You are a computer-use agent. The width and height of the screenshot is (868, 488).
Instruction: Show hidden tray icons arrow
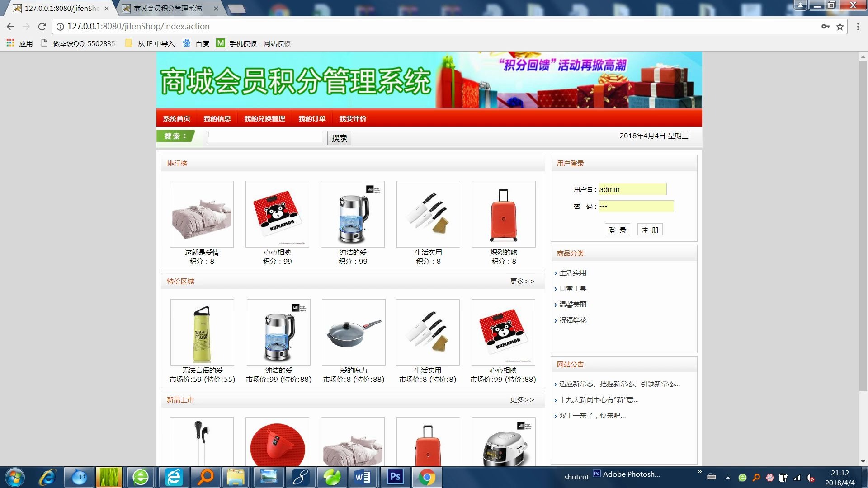[x=728, y=478]
